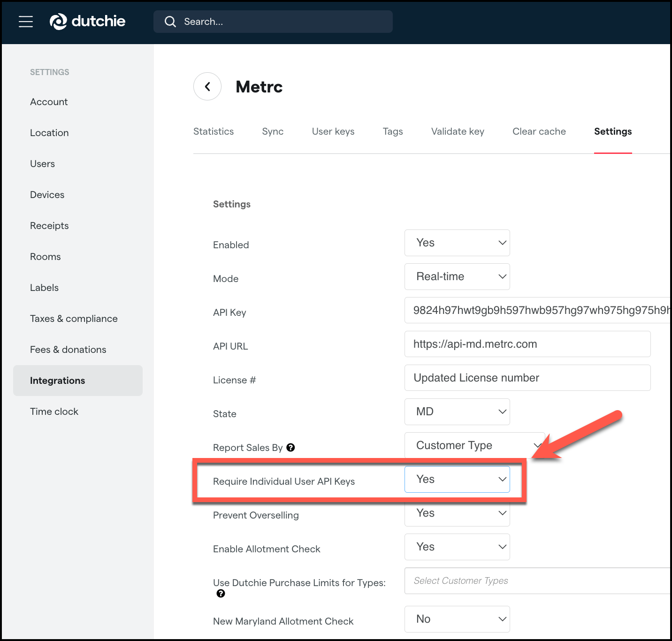
Task: Open New Maryland Allotment Check dropdown
Action: click(457, 619)
